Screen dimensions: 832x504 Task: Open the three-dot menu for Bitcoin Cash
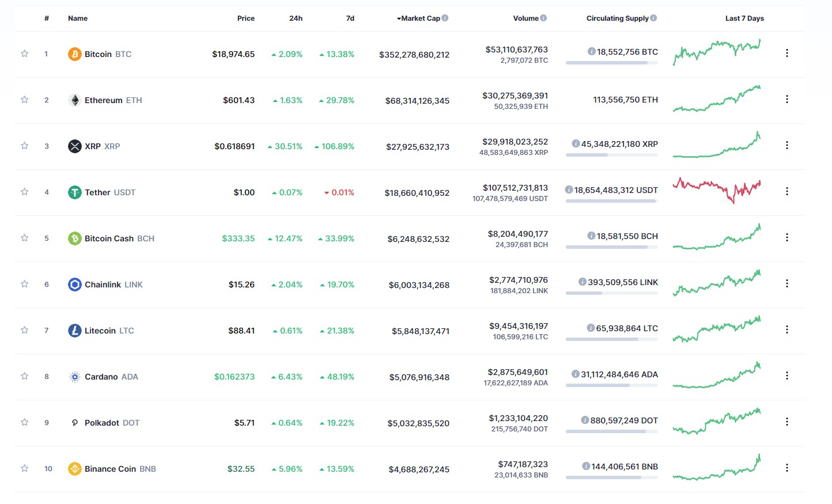(787, 237)
